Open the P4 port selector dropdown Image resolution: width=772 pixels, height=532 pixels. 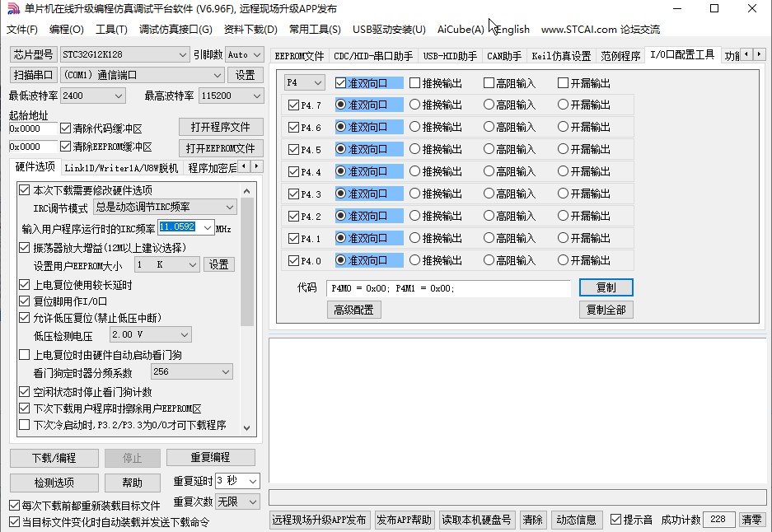click(x=318, y=82)
